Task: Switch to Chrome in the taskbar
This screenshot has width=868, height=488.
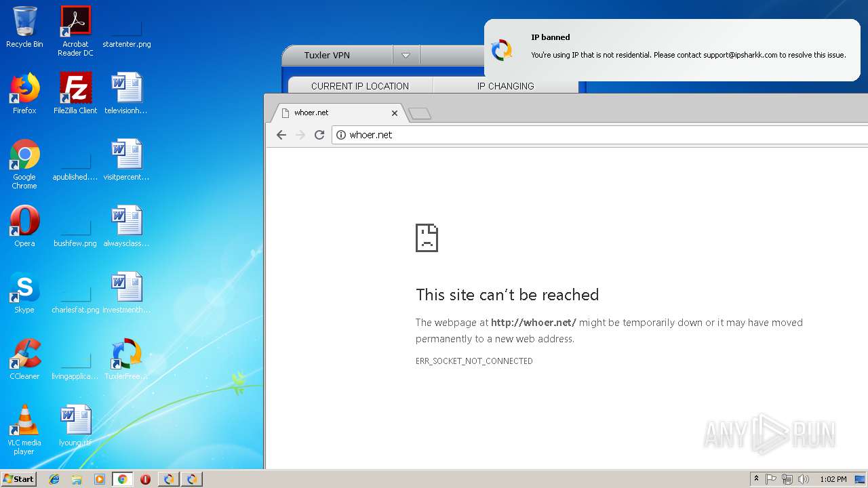Action: coord(122,479)
